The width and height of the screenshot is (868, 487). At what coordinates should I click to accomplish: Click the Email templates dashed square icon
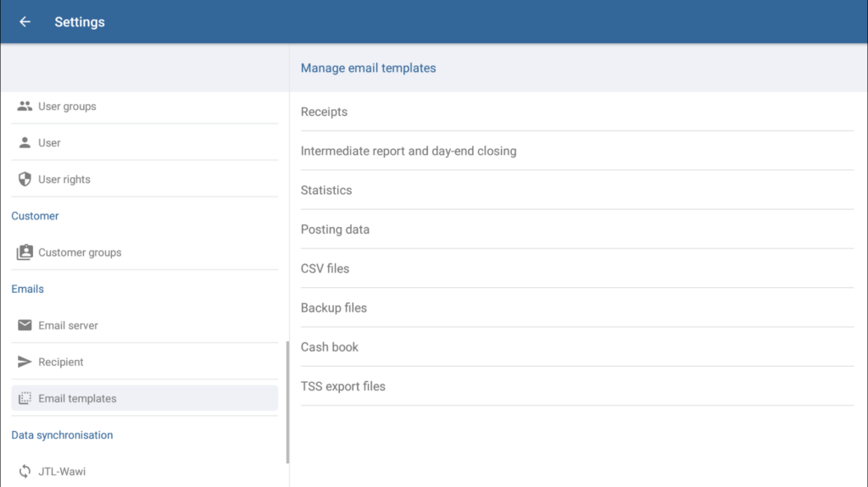pyautogui.click(x=25, y=398)
